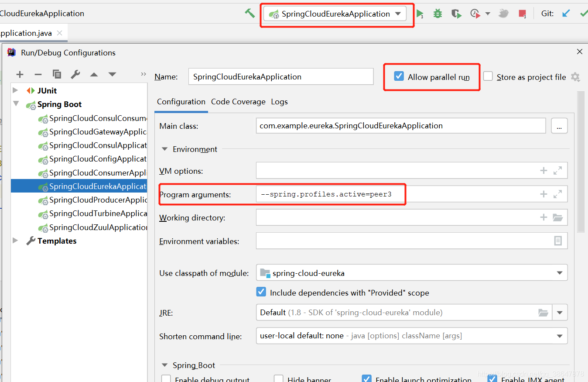Click the Main class input field
Screen dimensions: 588x382
point(400,126)
